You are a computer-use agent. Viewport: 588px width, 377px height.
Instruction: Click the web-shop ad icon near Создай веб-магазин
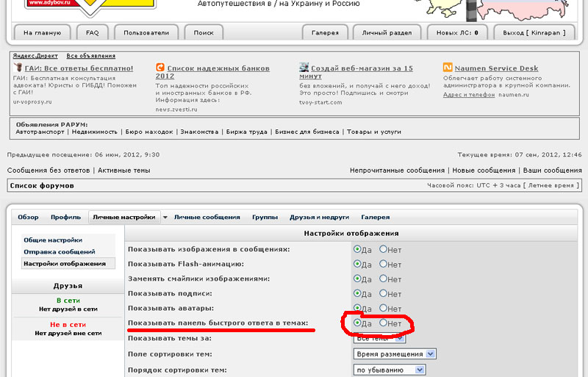304,68
